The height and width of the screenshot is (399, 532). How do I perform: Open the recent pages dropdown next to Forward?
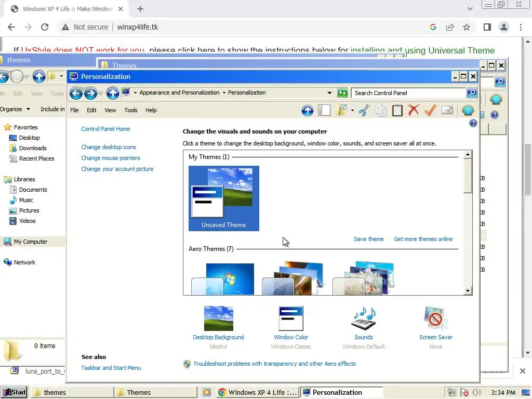point(100,93)
